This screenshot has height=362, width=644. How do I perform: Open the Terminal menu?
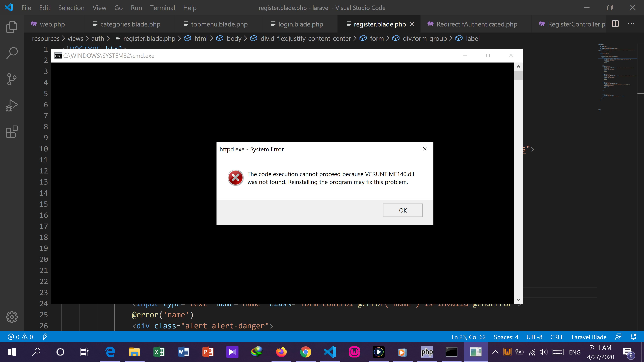point(163,8)
